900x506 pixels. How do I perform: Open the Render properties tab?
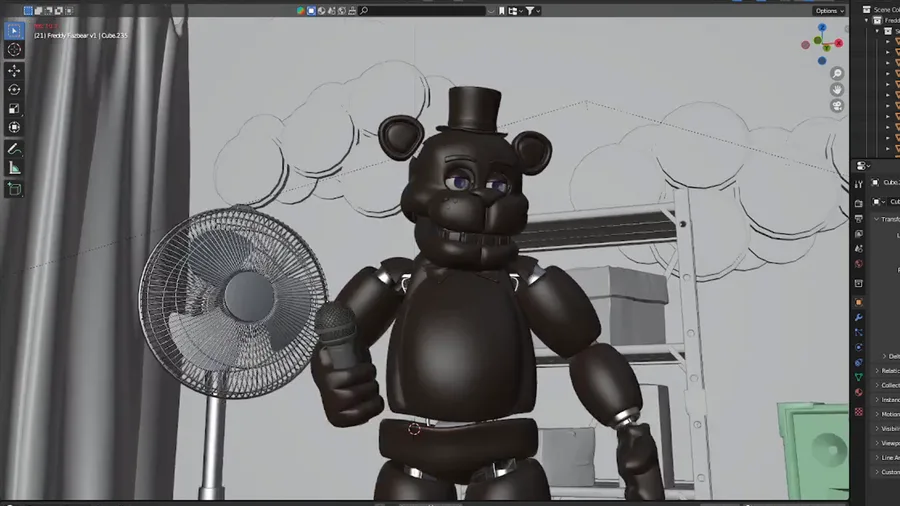coord(859,203)
